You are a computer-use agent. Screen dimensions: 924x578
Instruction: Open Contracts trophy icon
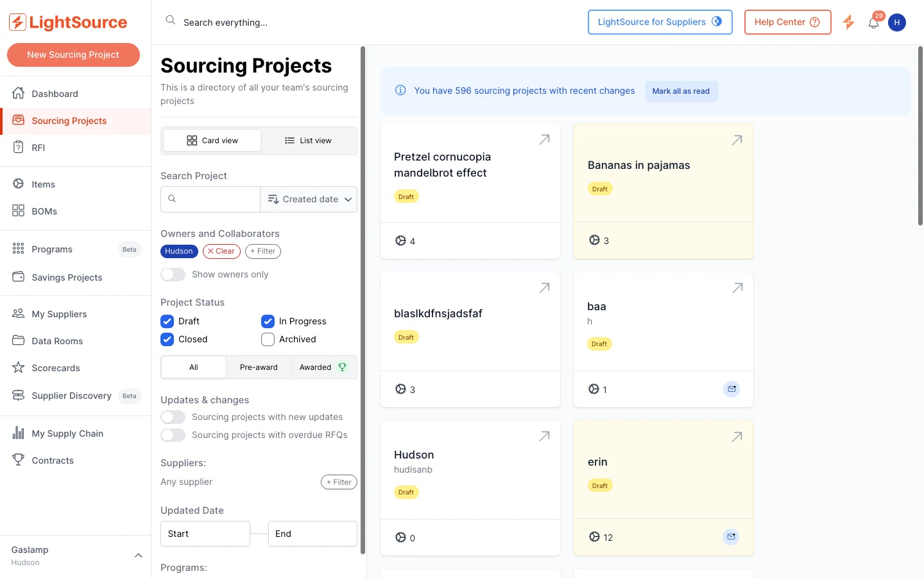[19, 460]
